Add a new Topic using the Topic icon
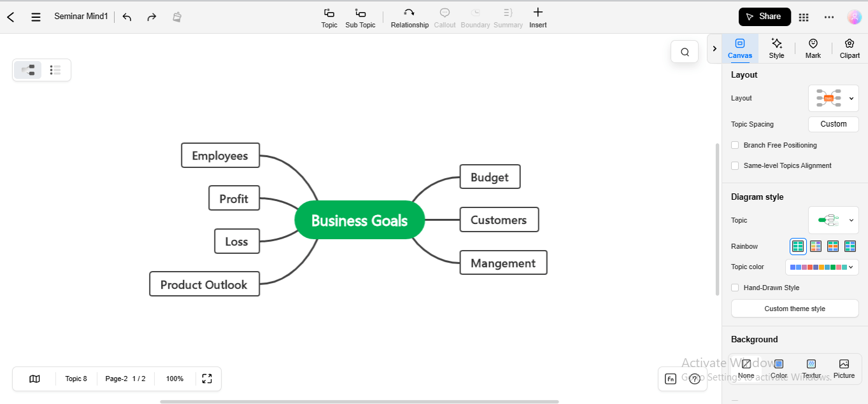This screenshot has width=868, height=404. pos(329,17)
